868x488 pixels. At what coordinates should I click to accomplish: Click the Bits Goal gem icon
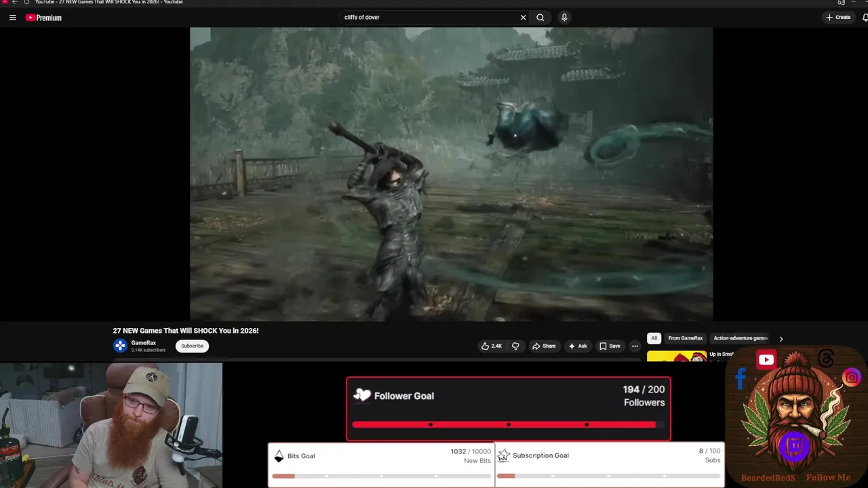point(278,456)
